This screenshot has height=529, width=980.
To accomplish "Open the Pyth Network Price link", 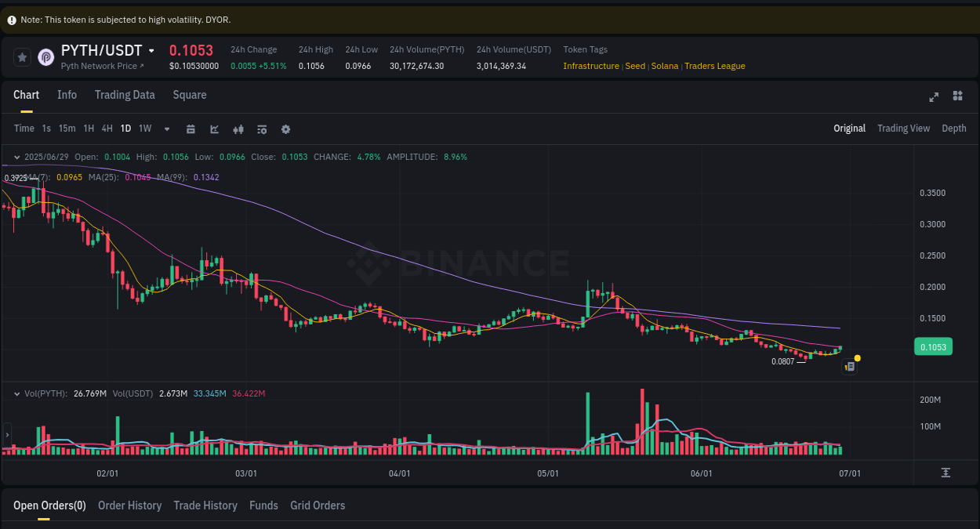I will point(102,66).
